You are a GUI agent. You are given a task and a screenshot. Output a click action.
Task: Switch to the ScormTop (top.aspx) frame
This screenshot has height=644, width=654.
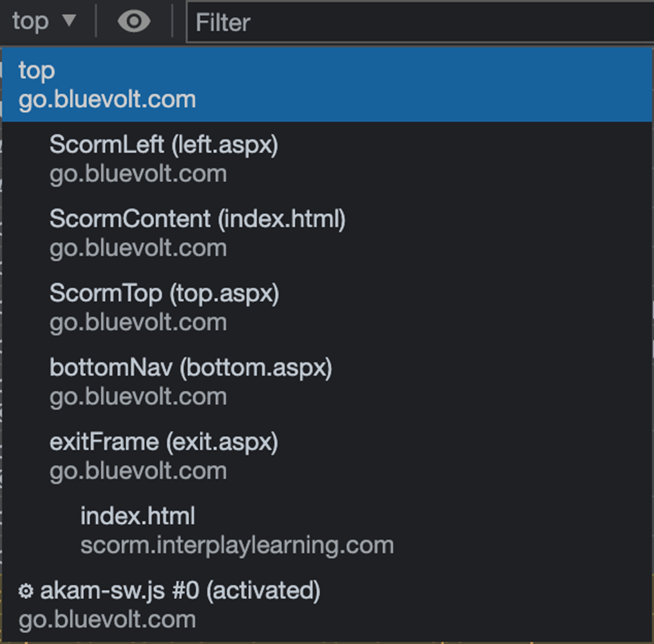164,294
